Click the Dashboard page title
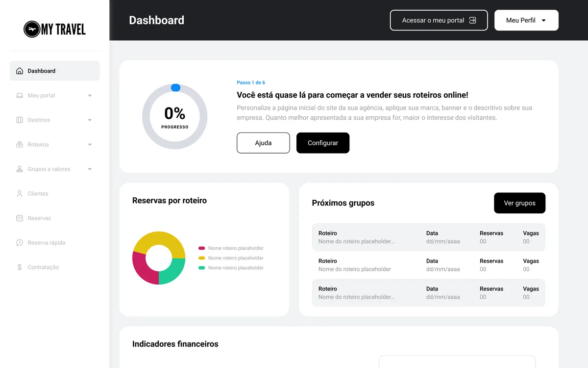 157,20
